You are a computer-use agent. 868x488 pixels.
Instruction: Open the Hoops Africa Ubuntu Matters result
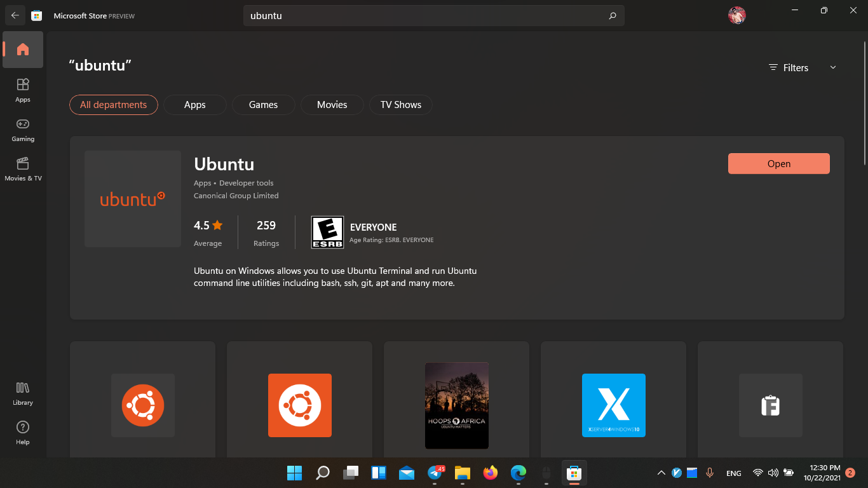click(x=457, y=405)
